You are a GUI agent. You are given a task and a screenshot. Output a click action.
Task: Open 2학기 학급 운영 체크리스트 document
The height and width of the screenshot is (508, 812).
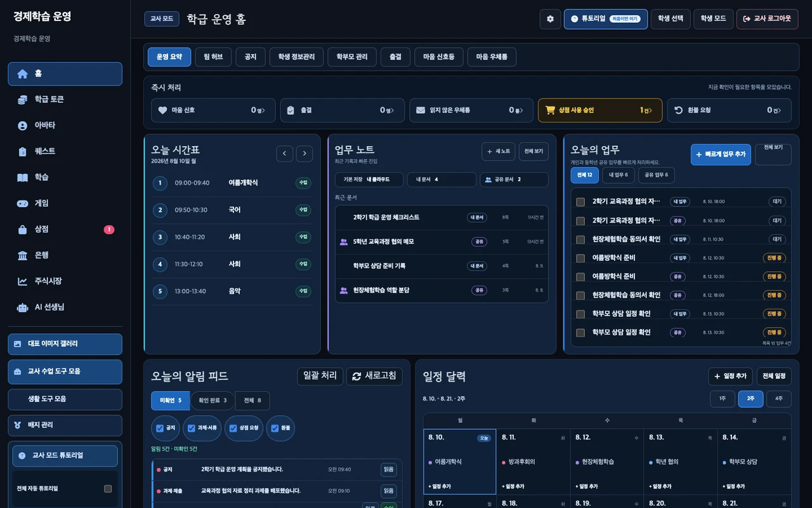(442, 217)
